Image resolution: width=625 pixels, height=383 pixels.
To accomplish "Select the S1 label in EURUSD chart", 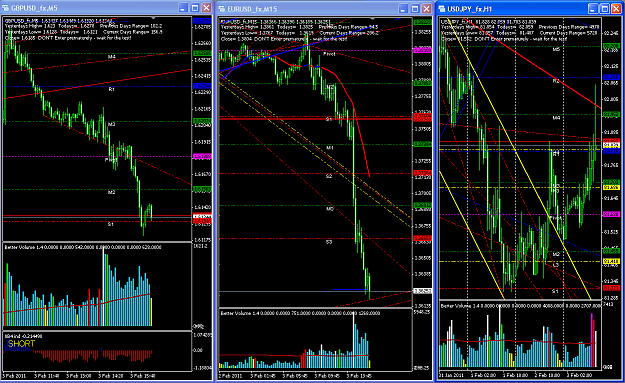I will coord(329,119).
